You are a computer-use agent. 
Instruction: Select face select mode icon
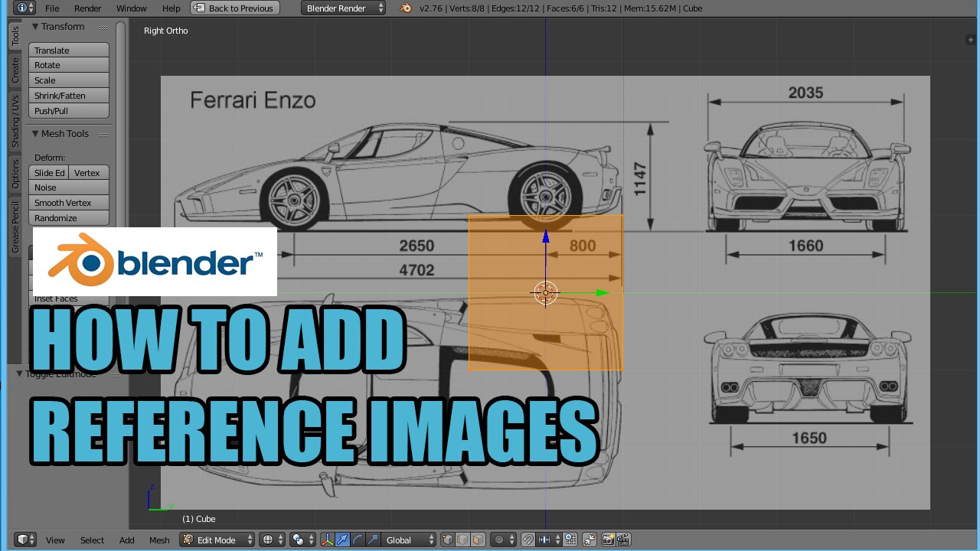[x=478, y=540]
